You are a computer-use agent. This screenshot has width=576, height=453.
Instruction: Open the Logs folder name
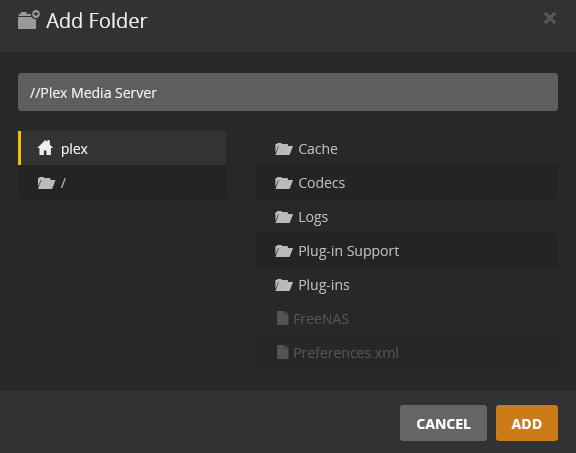(x=313, y=217)
